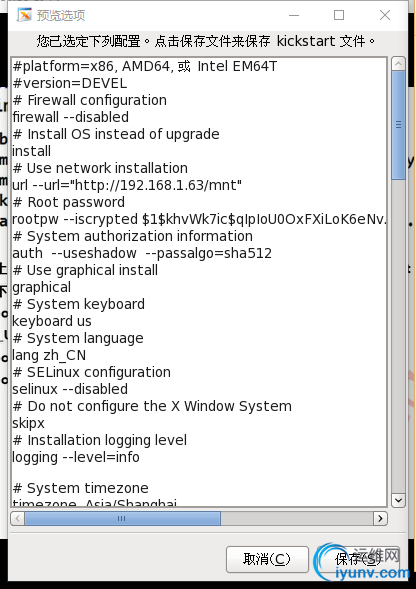Click the horizontal scrollbar track right of thumb
Viewport: 416px width, 589px height.
pyautogui.click(x=297, y=518)
